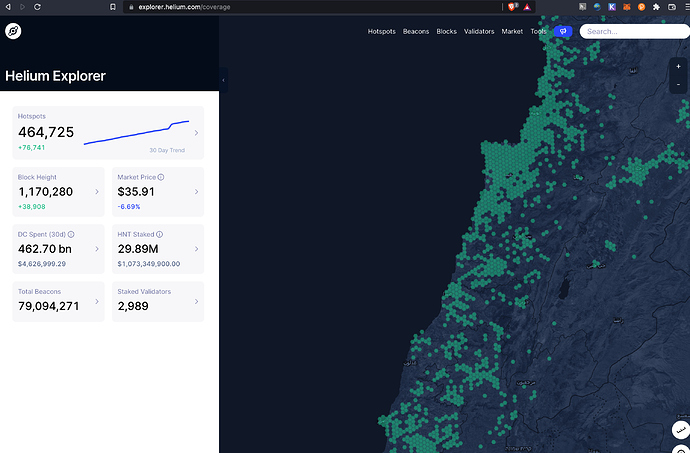Zoom in the map with the plus button
This screenshot has height=453, width=690.
[x=678, y=66]
